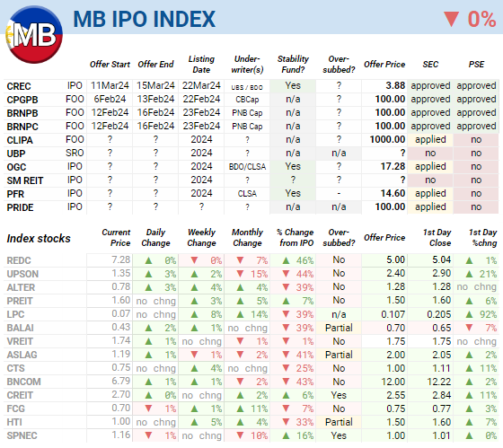Click REDC red down arrow weekly change

194,260
